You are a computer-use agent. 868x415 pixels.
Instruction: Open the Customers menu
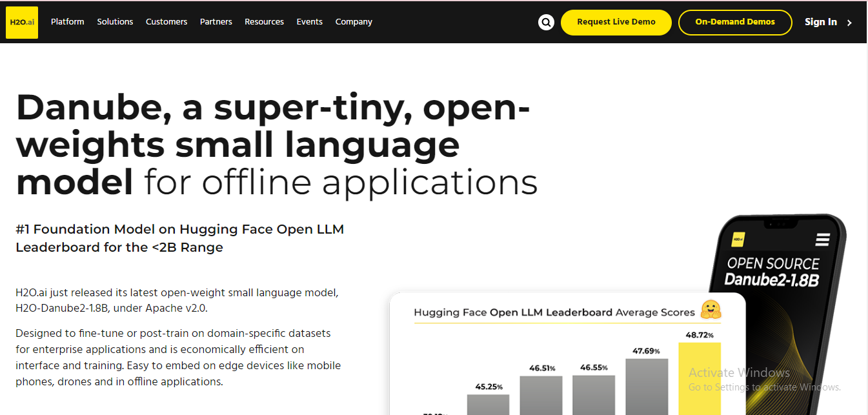click(167, 22)
